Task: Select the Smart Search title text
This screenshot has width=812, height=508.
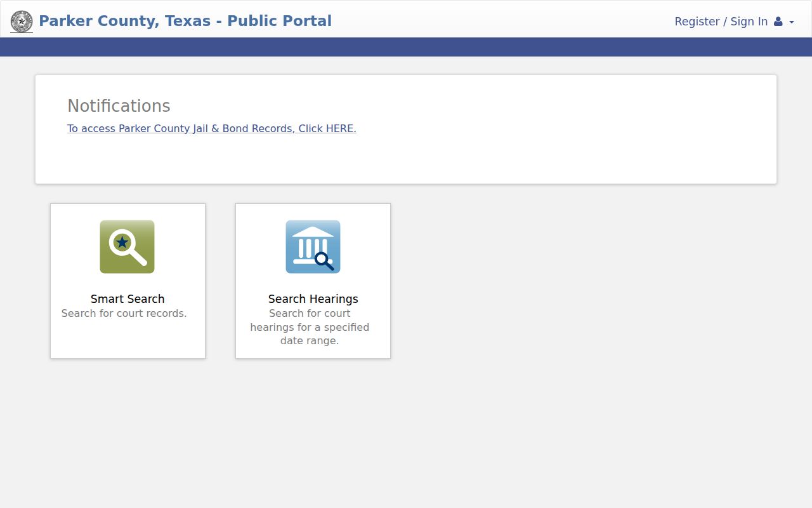Action: [128, 299]
